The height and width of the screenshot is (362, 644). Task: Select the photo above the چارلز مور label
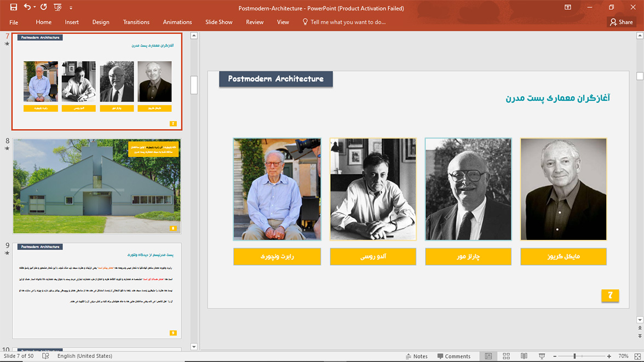(x=468, y=189)
